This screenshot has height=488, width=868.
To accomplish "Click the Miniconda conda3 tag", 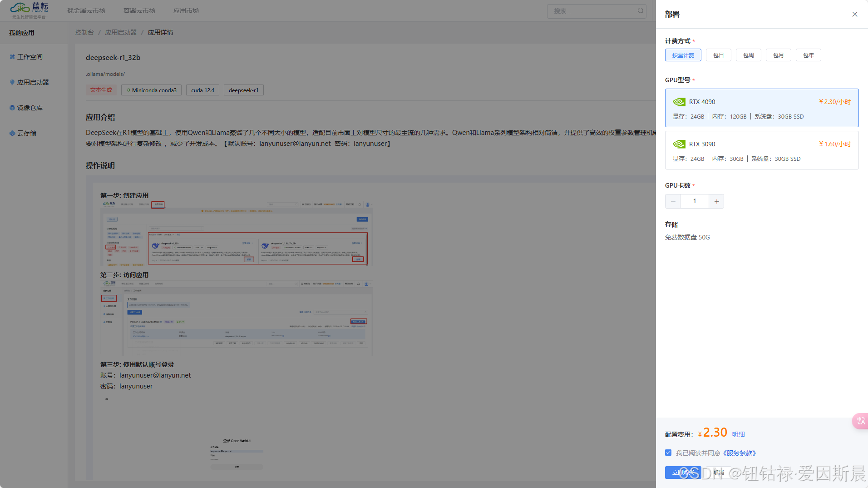I will pyautogui.click(x=151, y=90).
